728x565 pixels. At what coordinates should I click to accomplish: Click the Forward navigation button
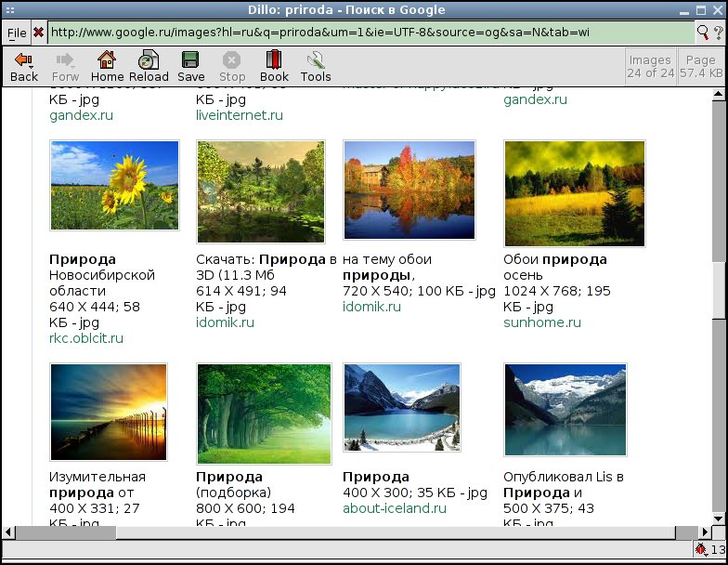pos(65,67)
